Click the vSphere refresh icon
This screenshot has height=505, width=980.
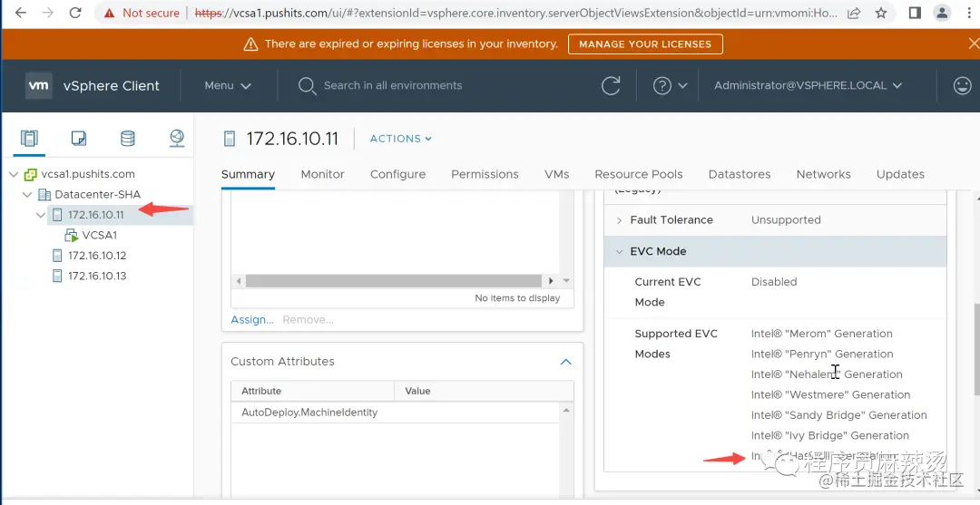[611, 85]
